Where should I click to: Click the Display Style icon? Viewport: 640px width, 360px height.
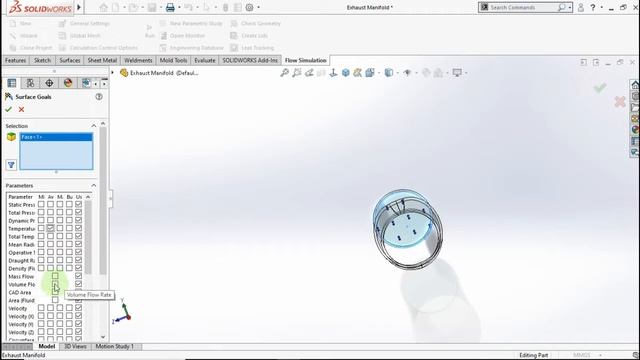click(388, 73)
